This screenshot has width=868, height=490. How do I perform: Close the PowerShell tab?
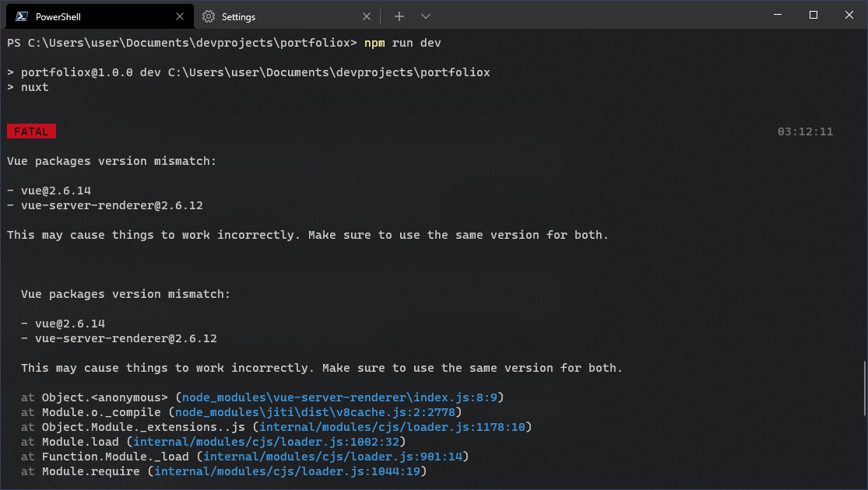[180, 16]
